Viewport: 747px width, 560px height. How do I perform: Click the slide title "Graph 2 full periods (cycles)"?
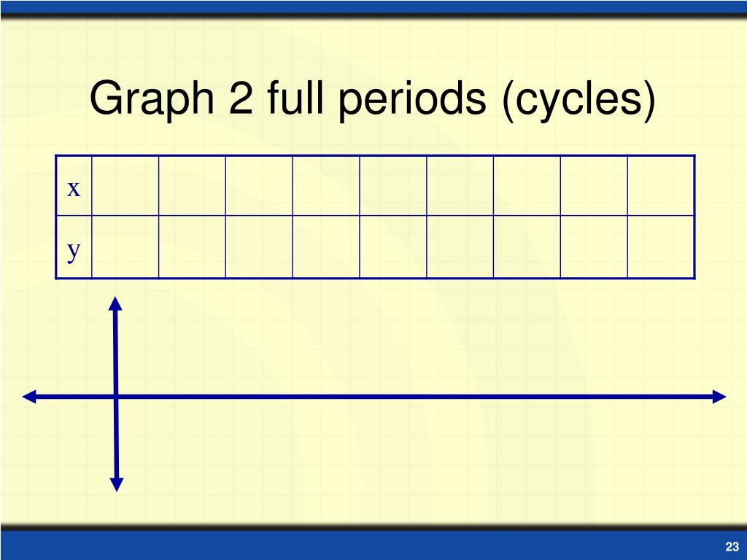(x=373, y=99)
